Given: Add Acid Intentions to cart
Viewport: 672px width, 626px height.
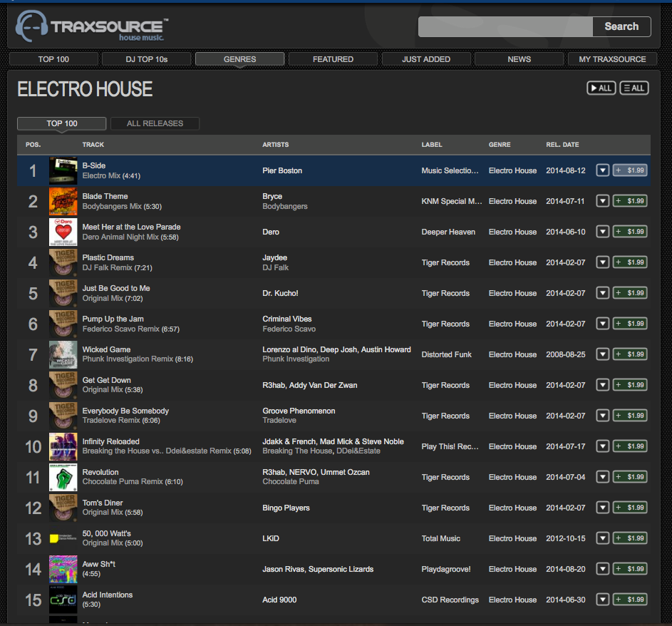Looking at the screenshot, I should pyautogui.click(x=629, y=600).
